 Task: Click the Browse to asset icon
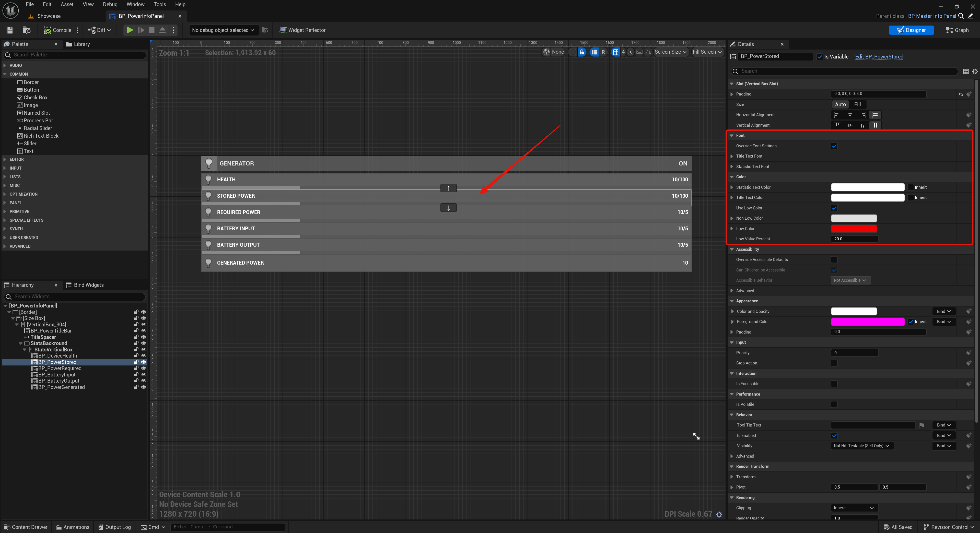(27, 30)
